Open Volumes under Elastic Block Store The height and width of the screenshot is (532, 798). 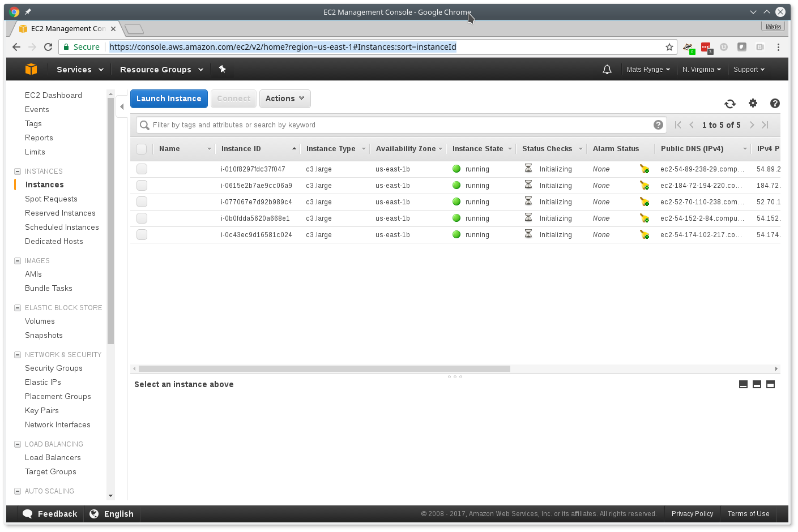coord(40,321)
